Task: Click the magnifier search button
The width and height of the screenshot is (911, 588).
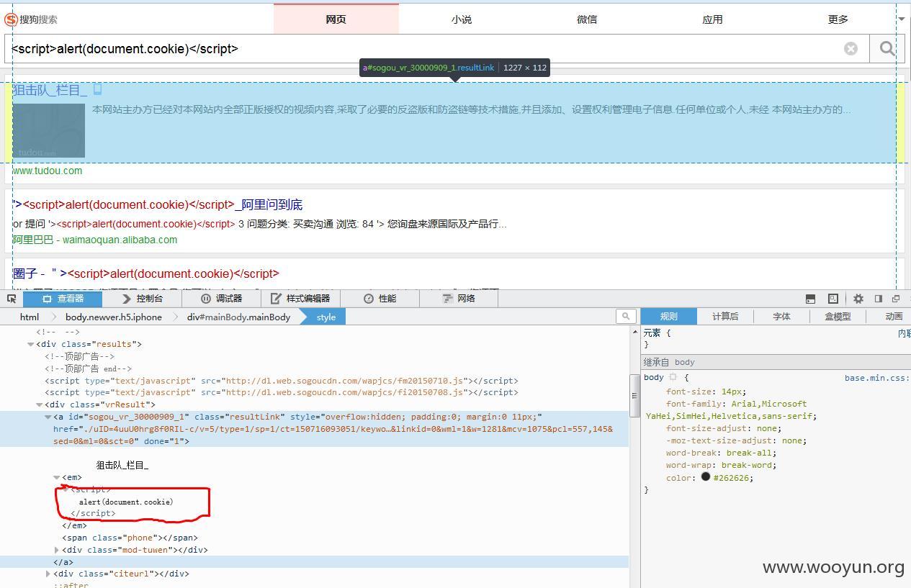Action: pyautogui.click(x=887, y=48)
